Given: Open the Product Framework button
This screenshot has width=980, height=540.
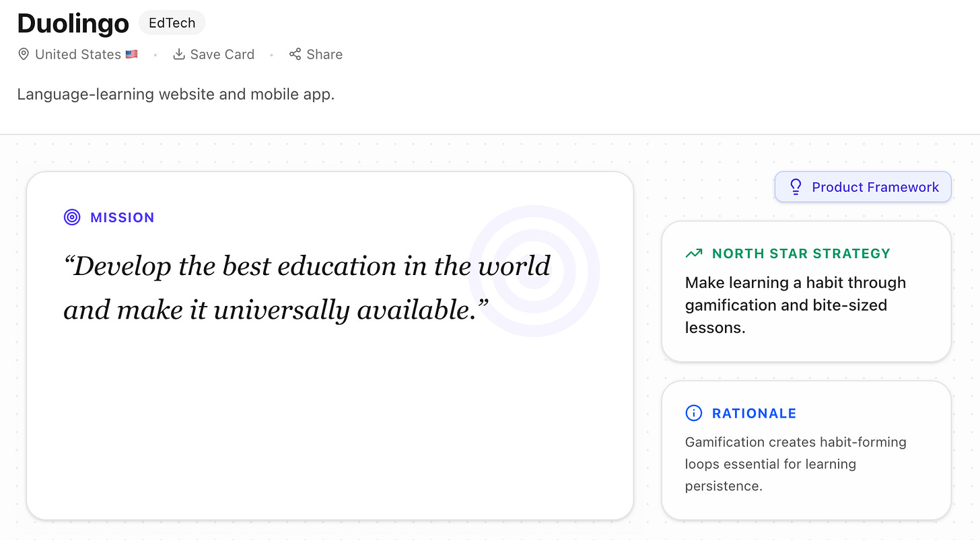Looking at the screenshot, I should [x=863, y=187].
